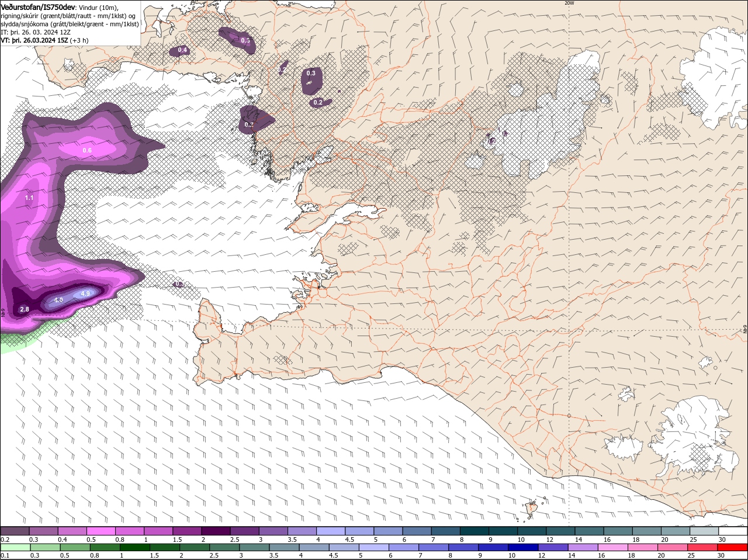Click the 'rigning/skúrir' legend description line
This screenshot has width=748, height=560.
(x=68, y=15)
